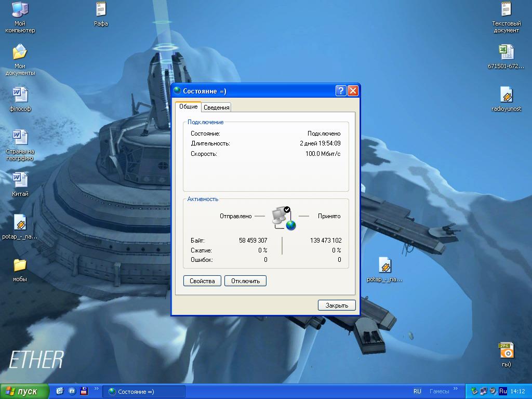Click the dialog help question mark button
The width and height of the screenshot is (532, 399).
(x=341, y=90)
